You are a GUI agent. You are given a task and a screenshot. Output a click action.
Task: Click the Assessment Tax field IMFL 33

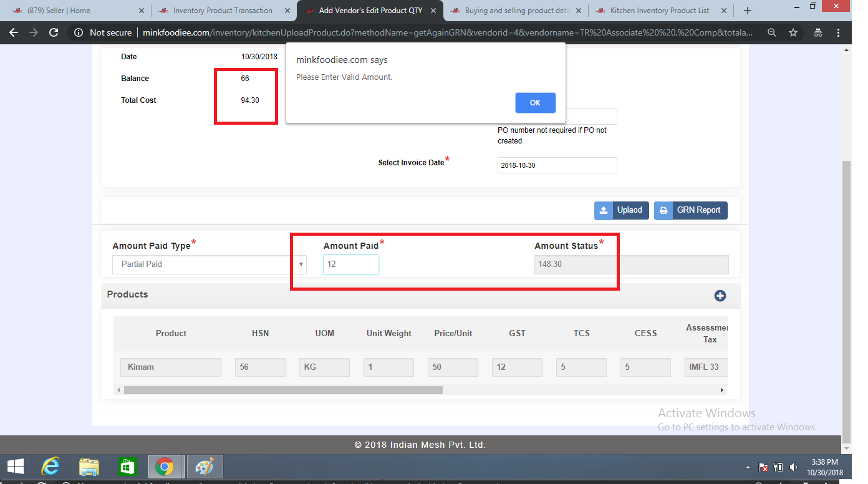point(706,367)
